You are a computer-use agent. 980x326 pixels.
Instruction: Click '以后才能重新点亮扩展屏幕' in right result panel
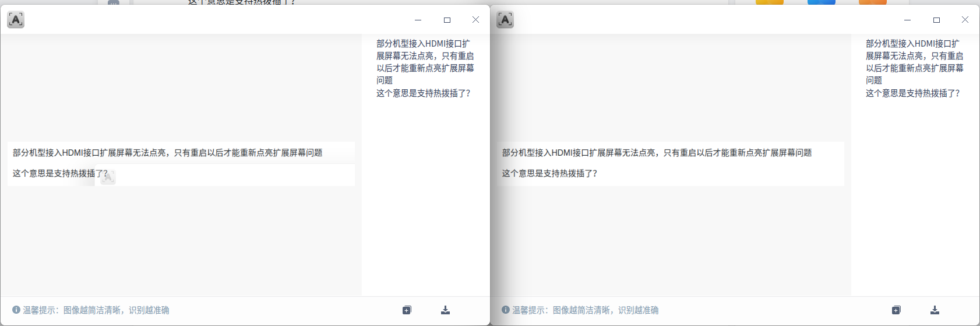click(915, 68)
